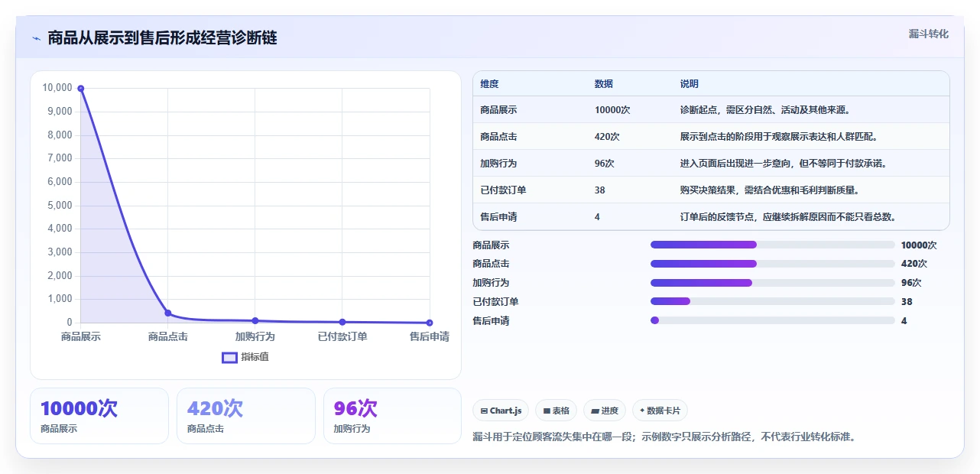Click the lightning icon beside the page title

(36, 38)
